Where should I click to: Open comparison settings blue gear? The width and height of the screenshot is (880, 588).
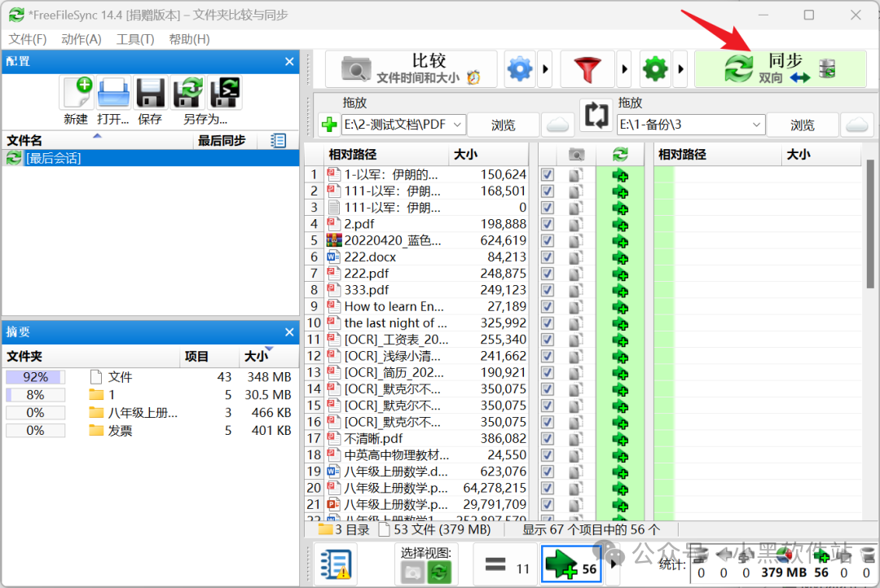click(x=520, y=69)
